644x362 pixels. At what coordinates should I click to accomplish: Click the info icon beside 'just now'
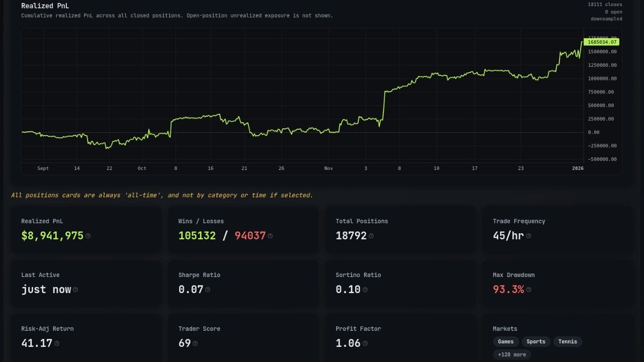coord(75,290)
